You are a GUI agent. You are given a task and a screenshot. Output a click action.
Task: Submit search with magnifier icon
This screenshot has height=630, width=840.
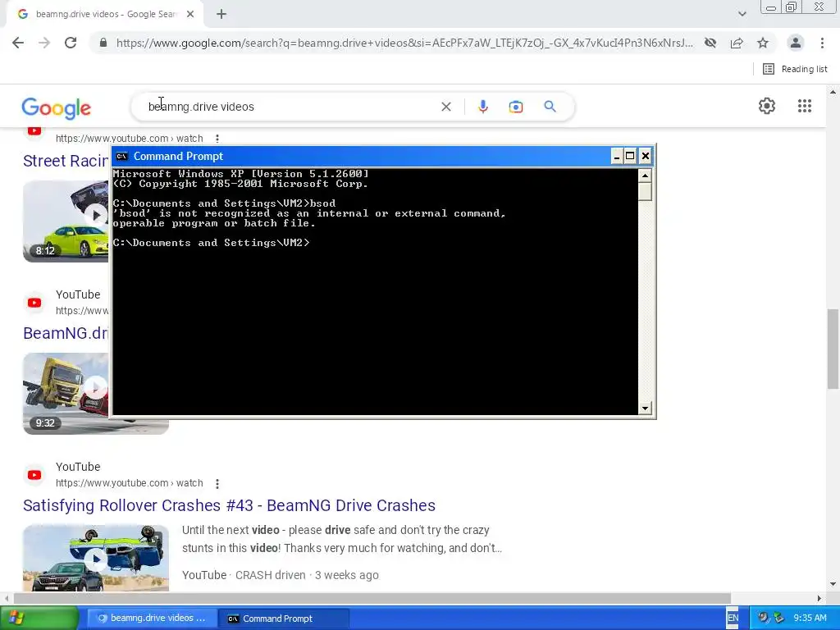coord(550,107)
